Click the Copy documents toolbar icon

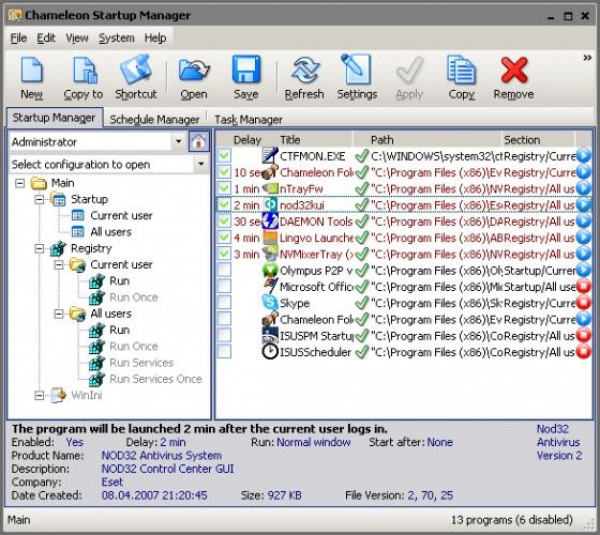point(461,70)
